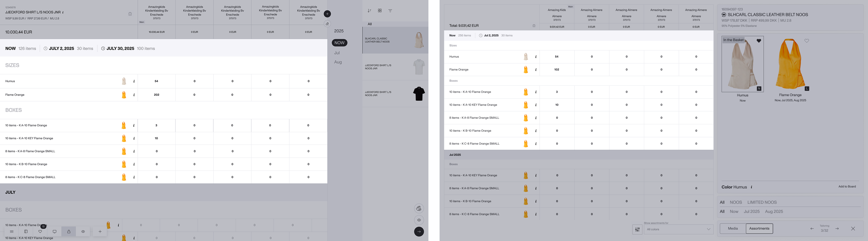Click the favorites heart with 13 badge
This screenshot has width=868, height=241.
(40, 232)
